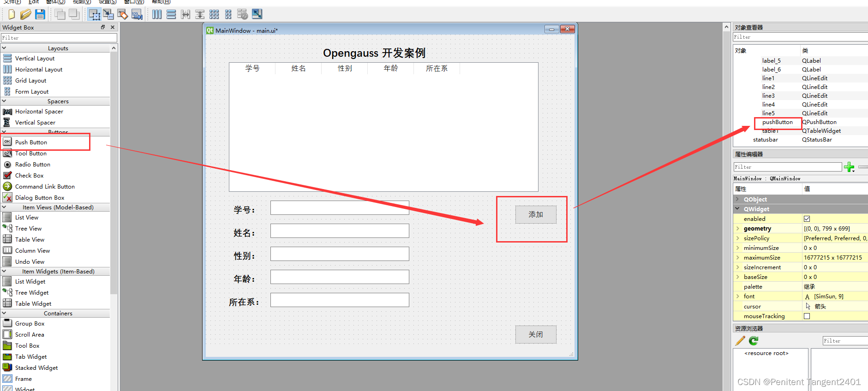Toggle the mouseTracking property checkbox
This screenshot has width=868, height=391.
807,316
